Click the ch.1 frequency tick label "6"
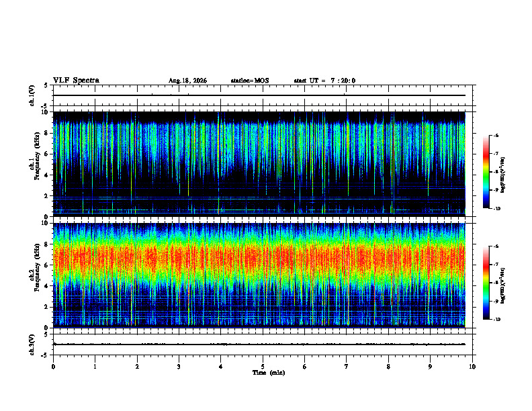 tap(46, 154)
